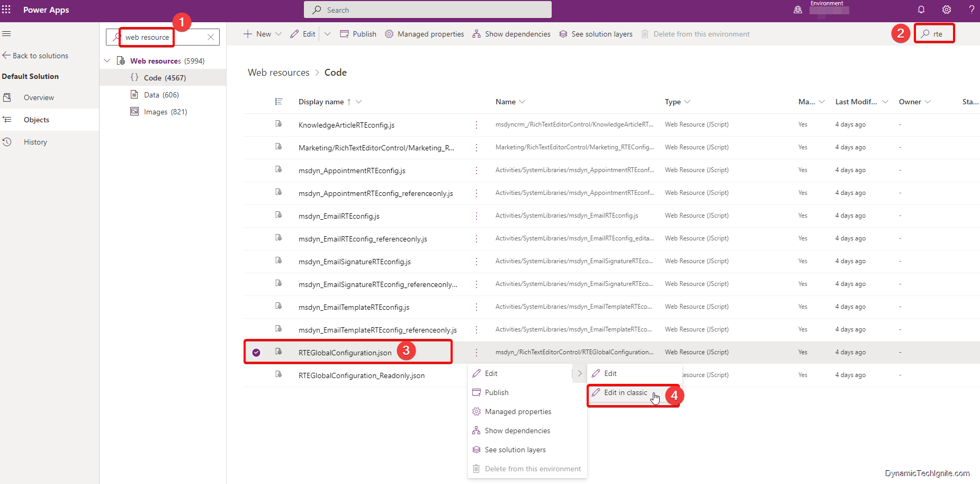Open more options for RTEGlobalConfiguration.json
The height and width of the screenshot is (484, 980).
point(476,353)
